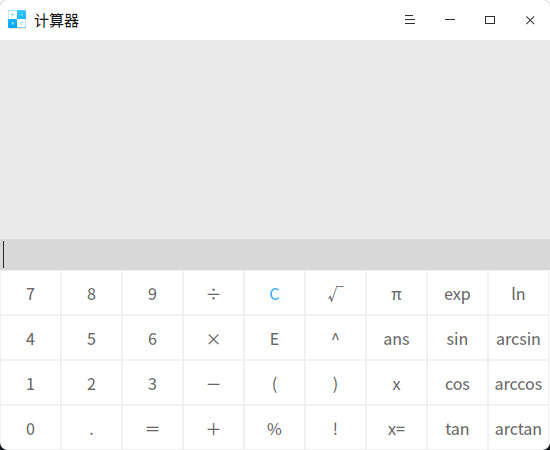Minimize the calculator window
This screenshot has height=450, width=550.
[x=450, y=20]
